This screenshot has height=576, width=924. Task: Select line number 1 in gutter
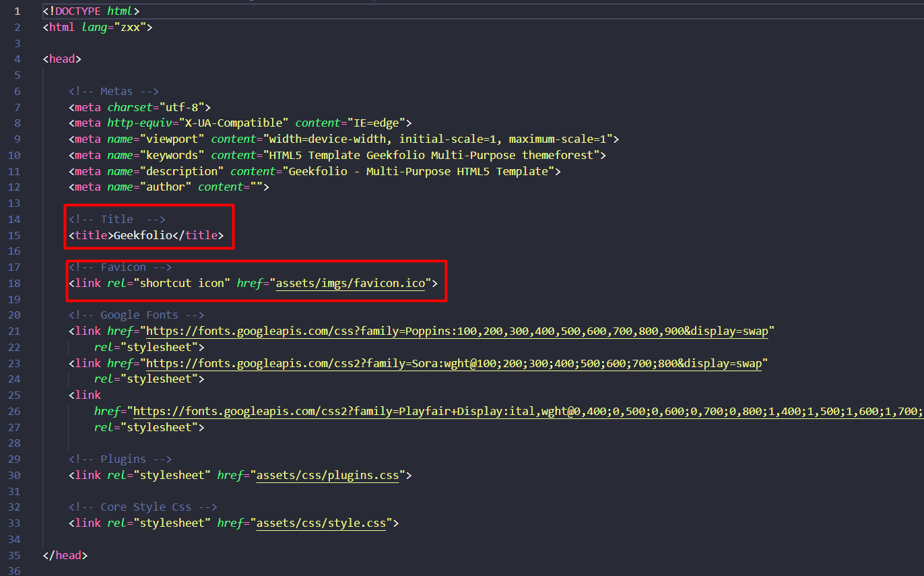tap(16, 11)
